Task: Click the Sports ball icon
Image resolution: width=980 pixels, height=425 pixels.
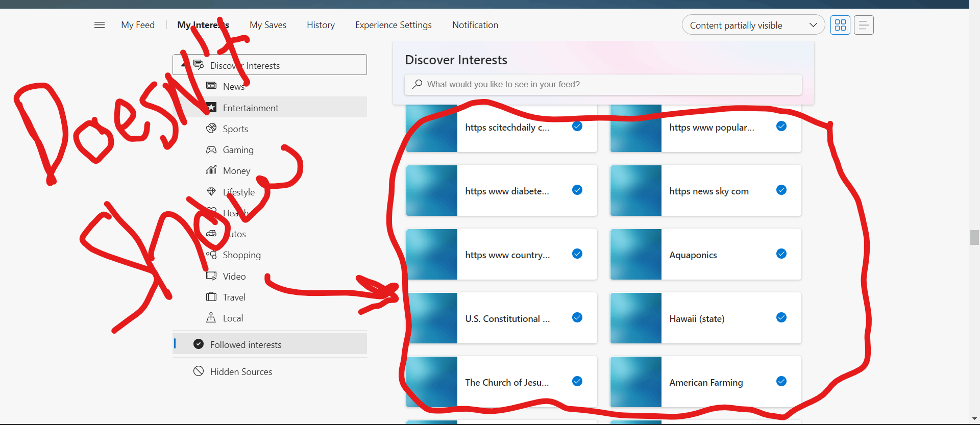Action: (211, 128)
